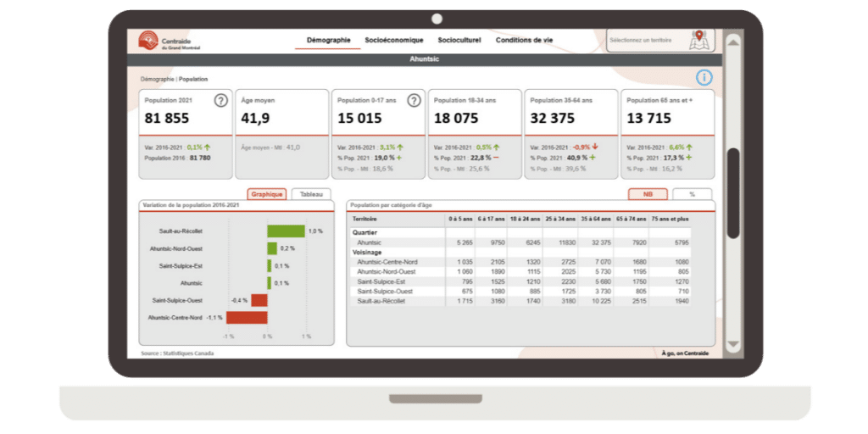The image size is (868, 434).
Task: Toggle age table to NB counts
Action: click(x=648, y=194)
